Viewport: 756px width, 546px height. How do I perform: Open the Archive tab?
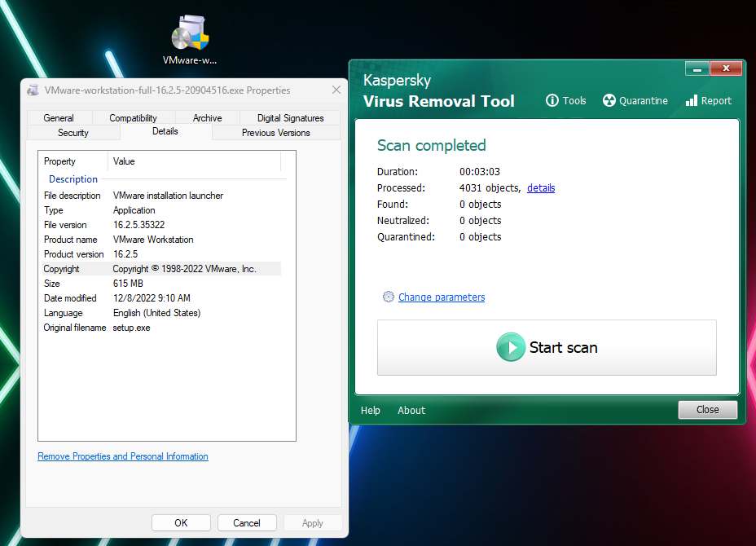pos(207,117)
